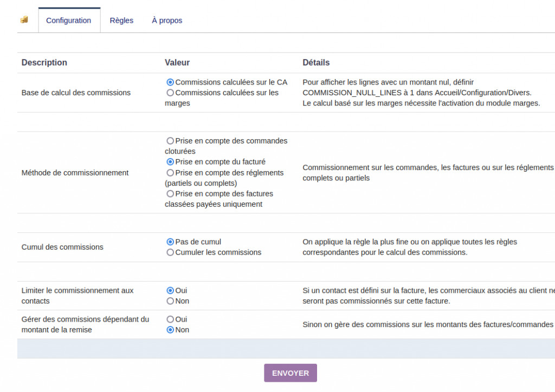Select Prise en compte du facturé
Image resolution: width=555 pixels, height=392 pixels.
coord(170,162)
